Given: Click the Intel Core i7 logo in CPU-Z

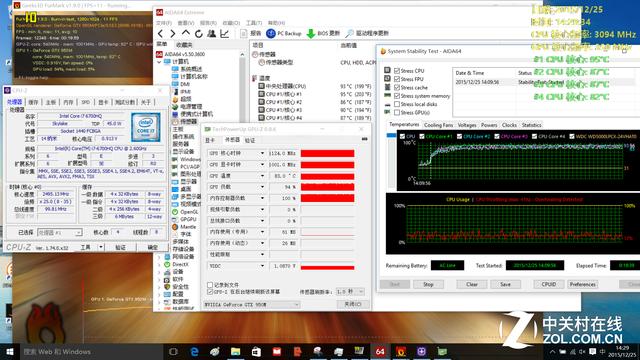Looking at the screenshot, I should (146, 127).
